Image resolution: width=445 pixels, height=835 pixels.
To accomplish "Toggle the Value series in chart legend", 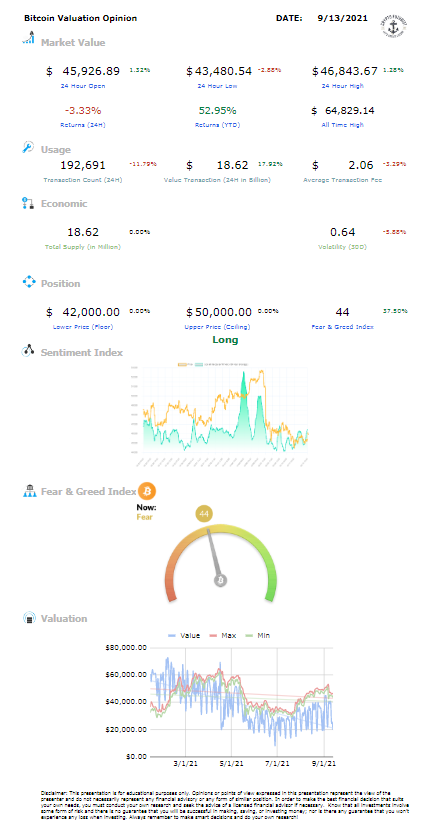I will (184, 635).
